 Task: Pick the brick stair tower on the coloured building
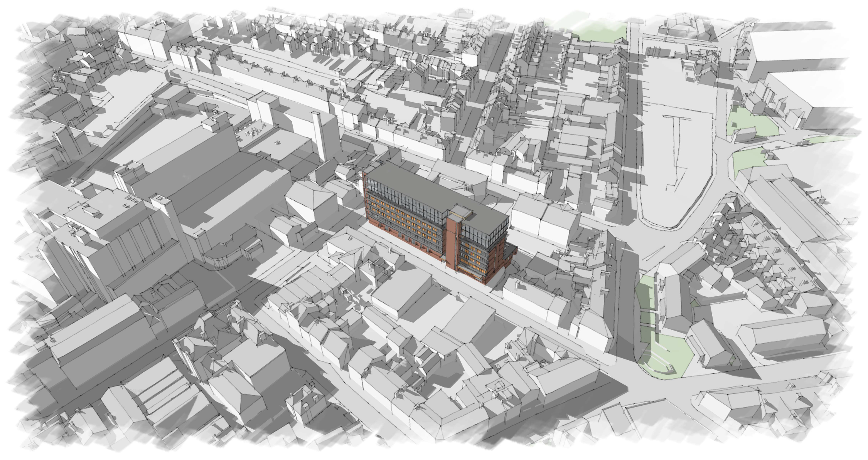click(x=453, y=242)
